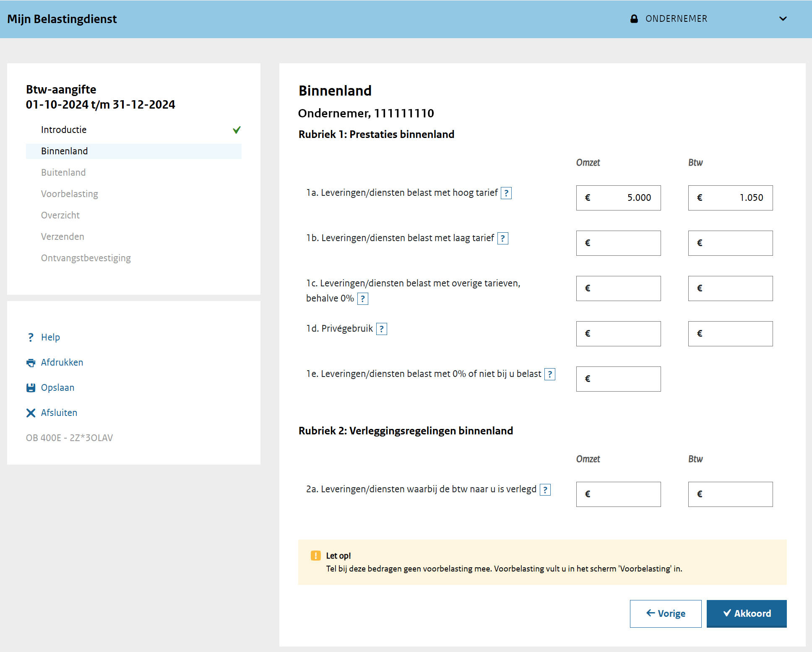This screenshot has width=812, height=652.
Task: Show help for 1d Privégebruik
Action: [x=381, y=329]
